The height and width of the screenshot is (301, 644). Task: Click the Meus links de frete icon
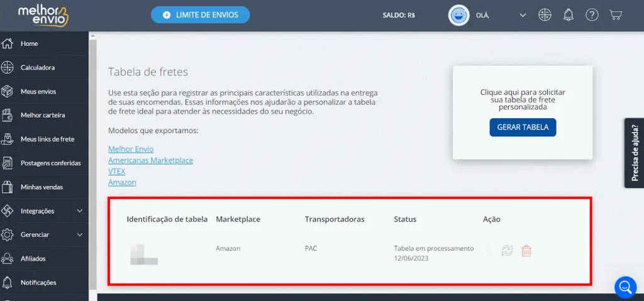pyautogui.click(x=8, y=140)
